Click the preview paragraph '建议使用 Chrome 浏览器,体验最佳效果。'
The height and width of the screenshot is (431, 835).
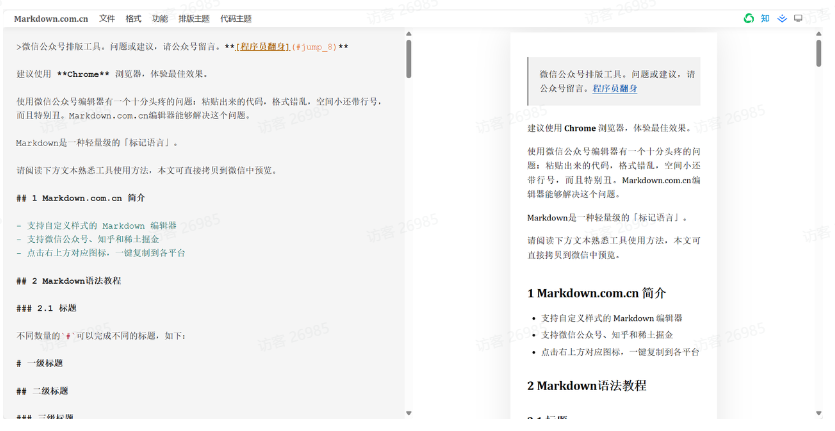pyautogui.click(x=610, y=128)
